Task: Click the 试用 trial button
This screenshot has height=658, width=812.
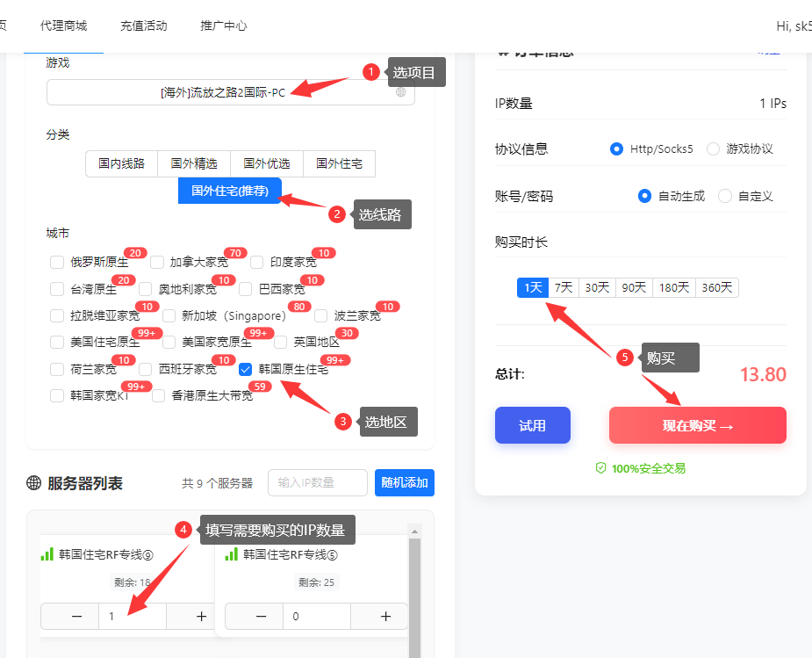Action: [532, 424]
